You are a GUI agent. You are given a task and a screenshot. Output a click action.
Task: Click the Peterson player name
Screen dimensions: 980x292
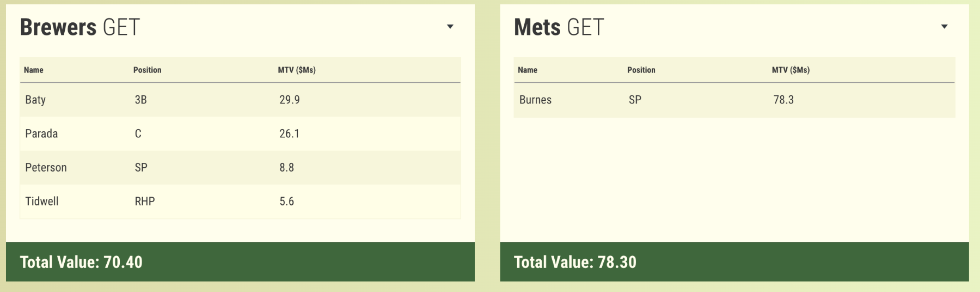click(x=46, y=167)
